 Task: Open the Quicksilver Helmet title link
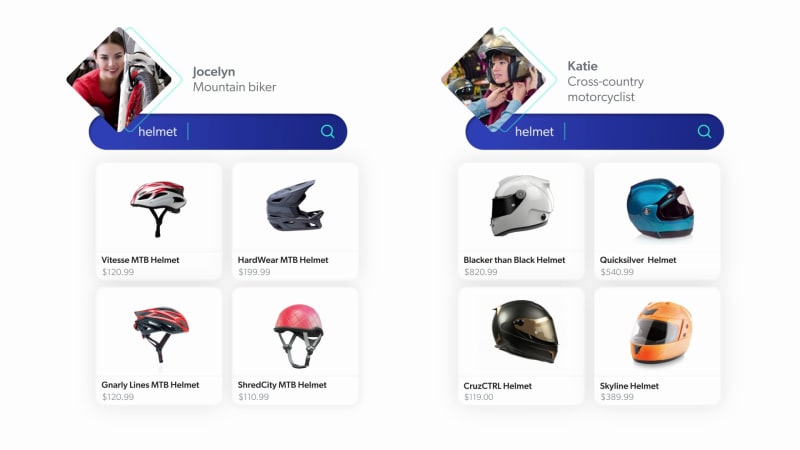coord(638,260)
